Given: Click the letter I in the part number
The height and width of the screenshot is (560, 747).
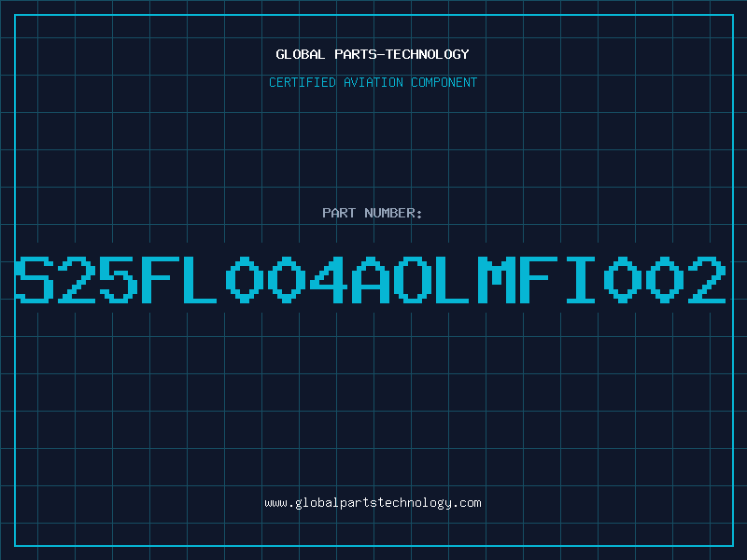Looking at the screenshot, I should point(580,279).
